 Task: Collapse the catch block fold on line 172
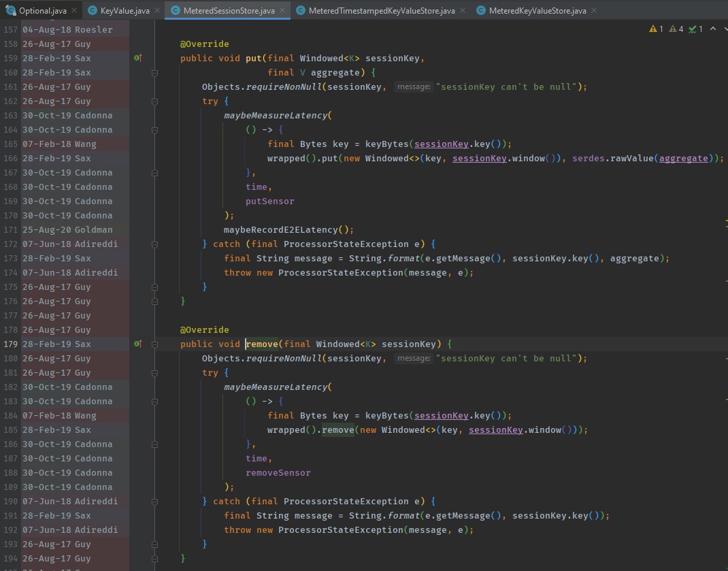[154, 244]
